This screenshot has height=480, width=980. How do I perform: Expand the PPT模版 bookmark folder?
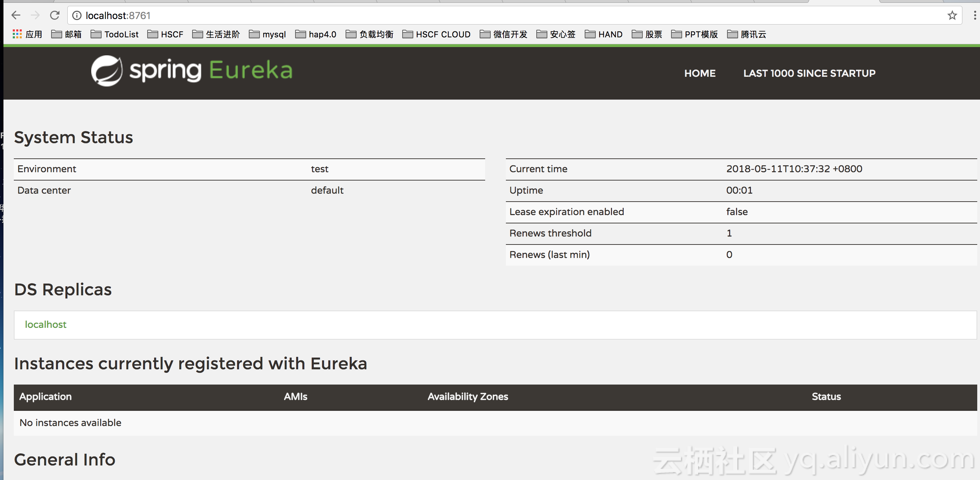(694, 34)
